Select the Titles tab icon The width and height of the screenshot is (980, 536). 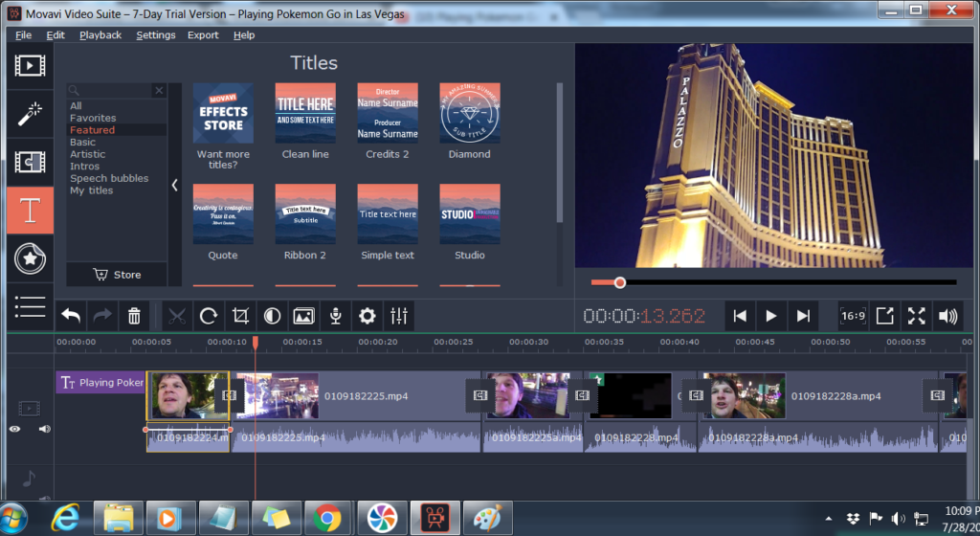pyautogui.click(x=30, y=211)
